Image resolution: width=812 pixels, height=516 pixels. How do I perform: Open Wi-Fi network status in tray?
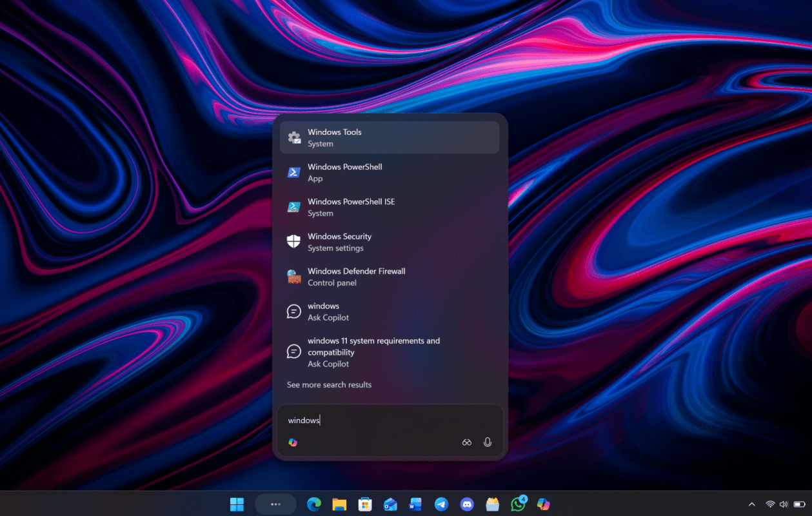pyautogui.click(x=770, y=504)
